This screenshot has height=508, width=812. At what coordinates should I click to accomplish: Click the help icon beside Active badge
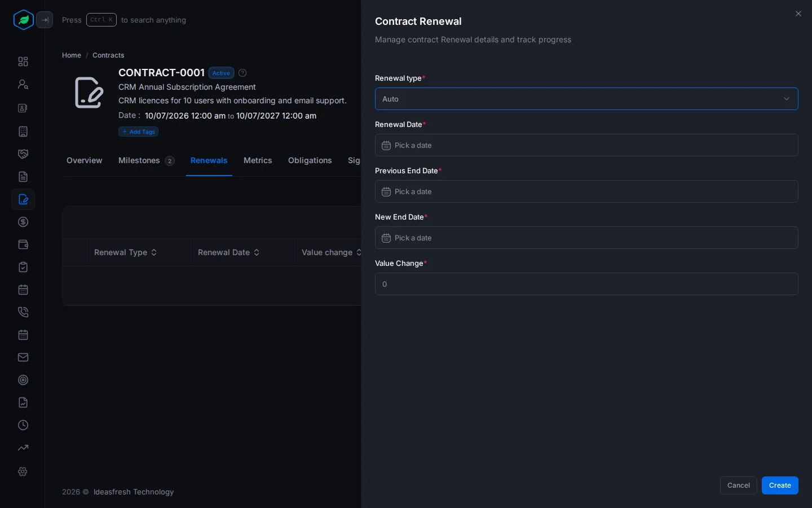pyautogui.click(x=242, y=73)
